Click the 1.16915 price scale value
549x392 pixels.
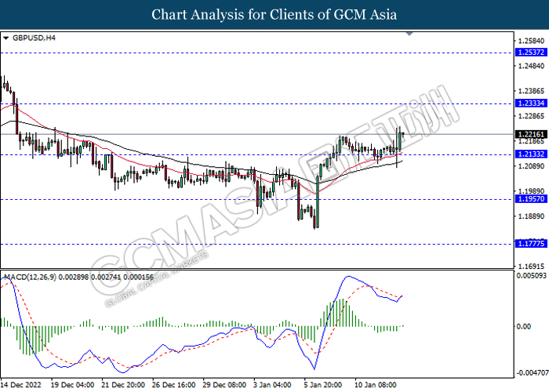tap(531, 267)
